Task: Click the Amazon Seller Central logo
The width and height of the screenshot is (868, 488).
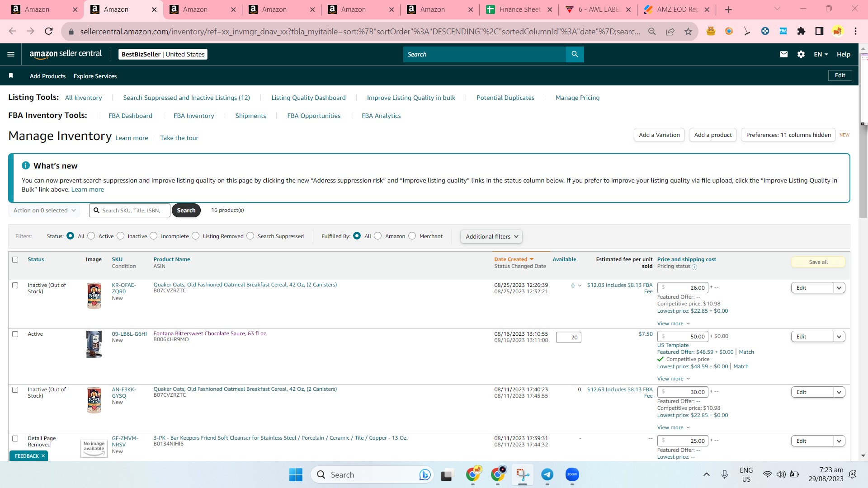Action: (66, 54)
